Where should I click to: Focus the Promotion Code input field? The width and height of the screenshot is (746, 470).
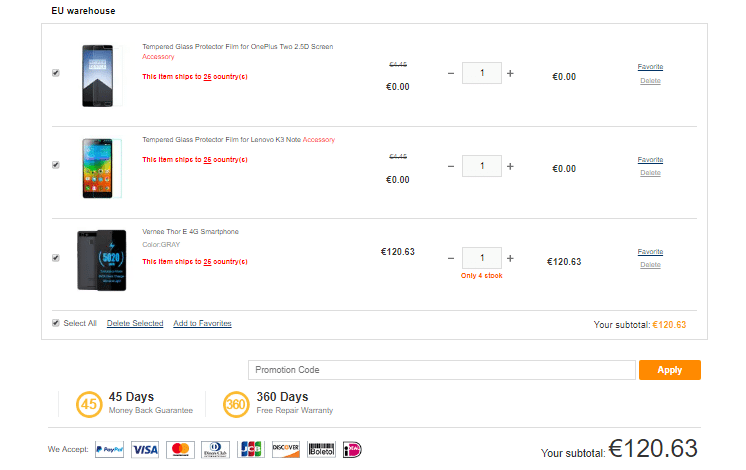click(442, 370)
